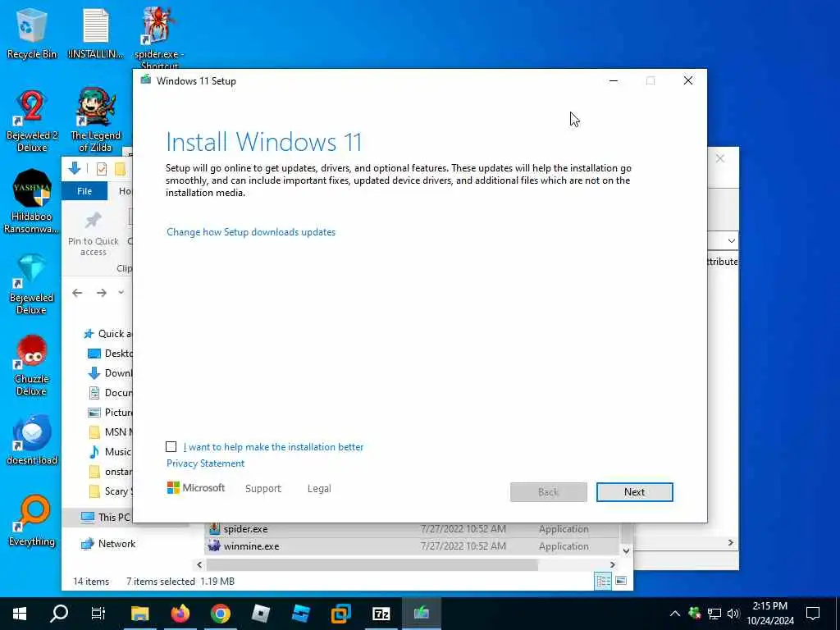840x630 pixels.
Task: Open dropdown arrow in the background dialog
Action: 731,241
